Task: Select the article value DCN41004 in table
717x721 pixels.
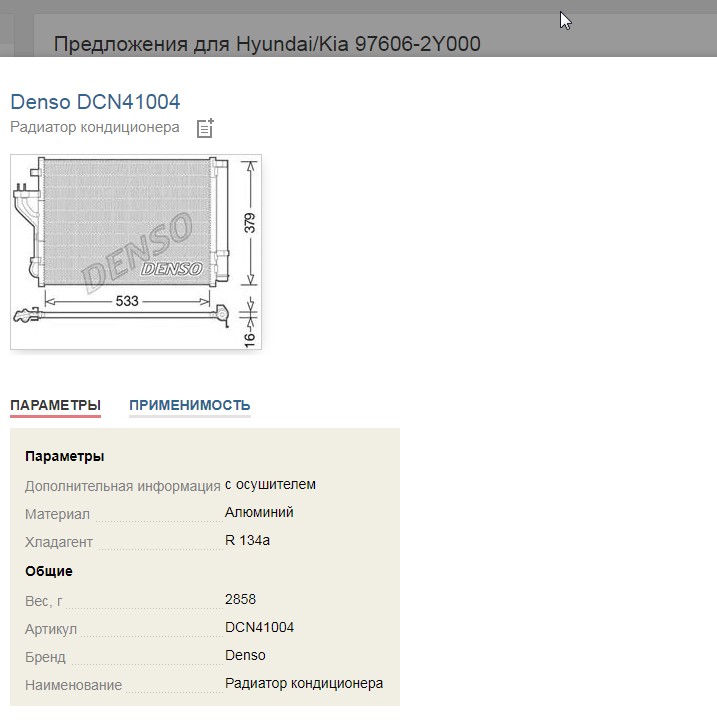Action: (259, 627)
